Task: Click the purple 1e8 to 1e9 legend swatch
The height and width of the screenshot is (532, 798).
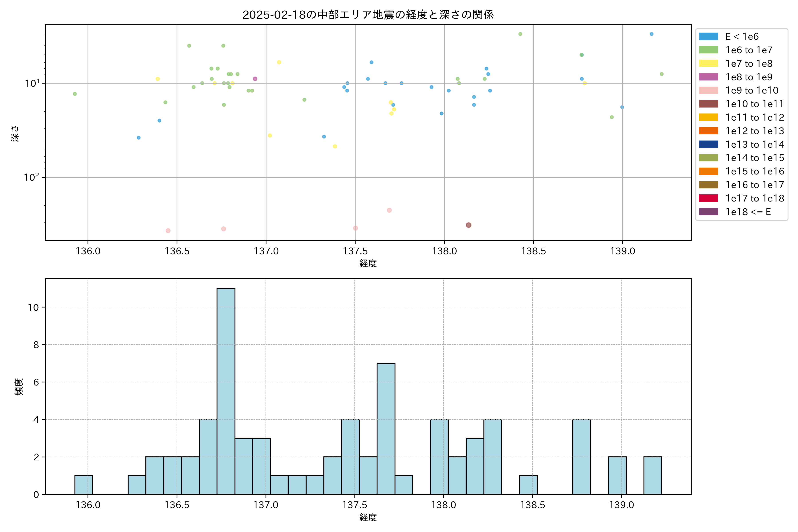Action: 708,77
